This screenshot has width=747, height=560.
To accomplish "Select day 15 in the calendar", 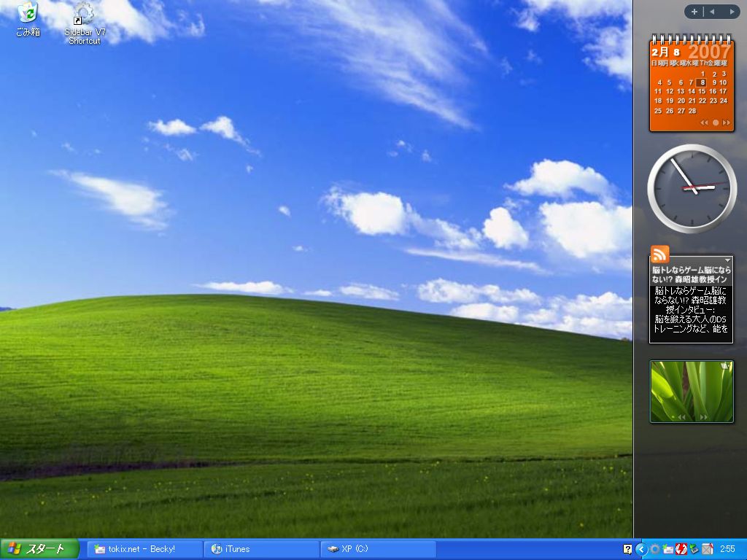I will pos(703,91).
